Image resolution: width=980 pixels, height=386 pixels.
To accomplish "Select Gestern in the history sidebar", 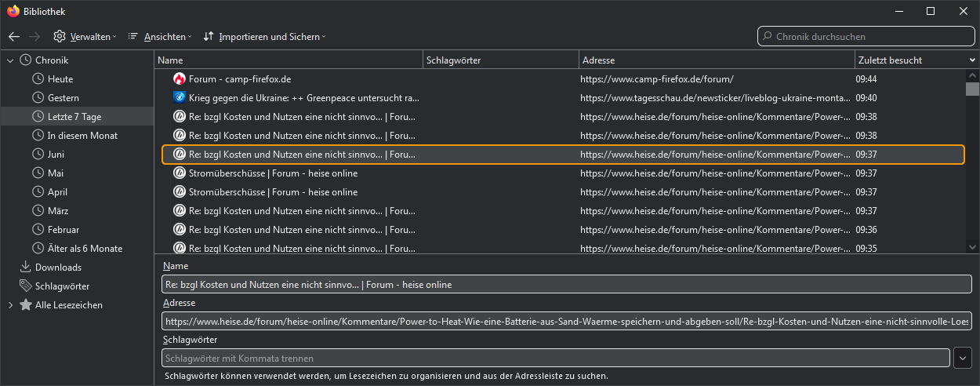I will [63, 98].
